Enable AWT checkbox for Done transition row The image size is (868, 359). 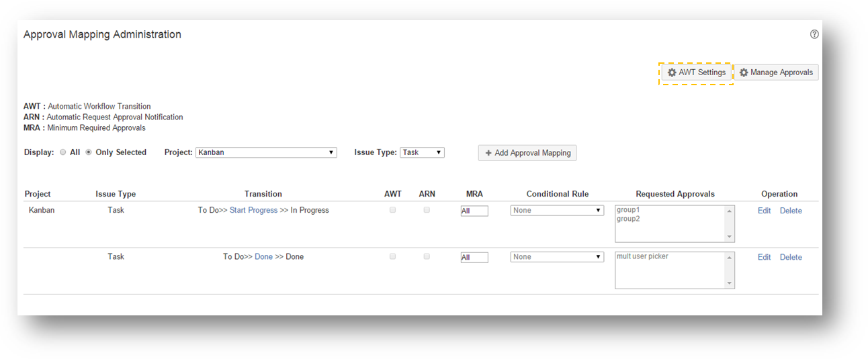coord(393,256)
